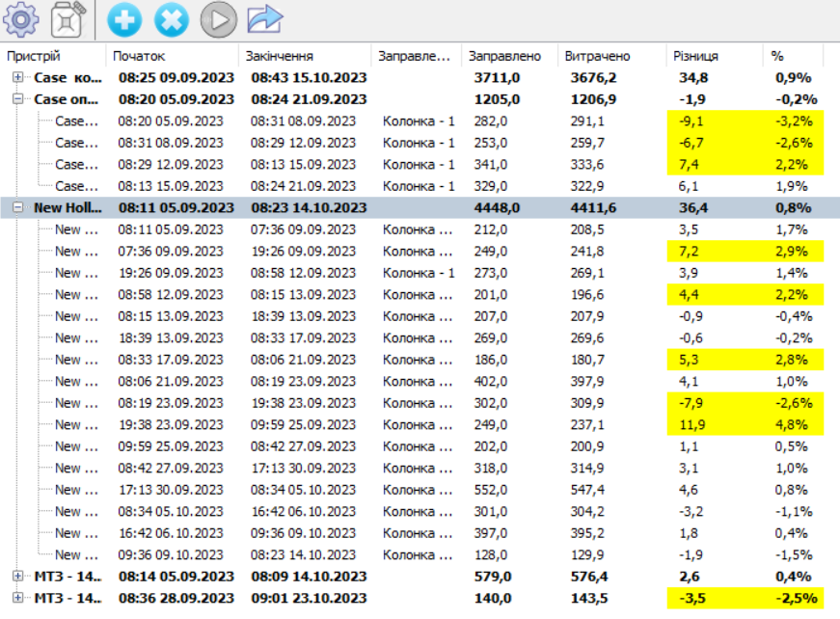Click the Витрачено column header
840x619 pixels.
(x=597, y=56)
